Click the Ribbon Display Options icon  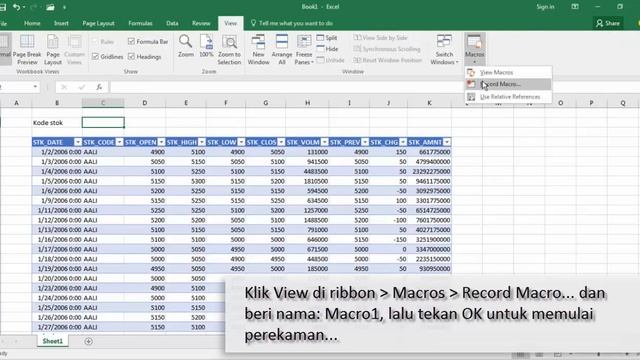click(575, 7)
